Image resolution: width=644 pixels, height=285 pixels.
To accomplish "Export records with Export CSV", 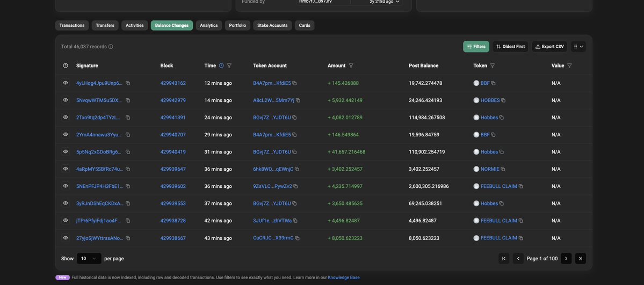I will tap(549, 47).
